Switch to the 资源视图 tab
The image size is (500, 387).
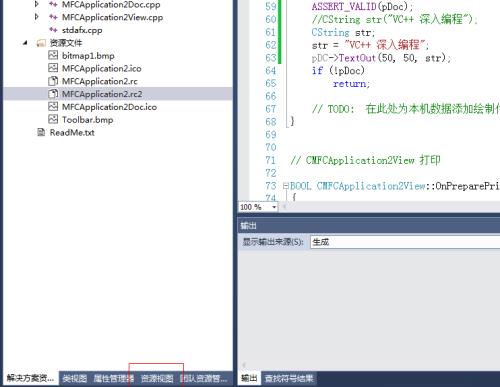coord(157,378)
